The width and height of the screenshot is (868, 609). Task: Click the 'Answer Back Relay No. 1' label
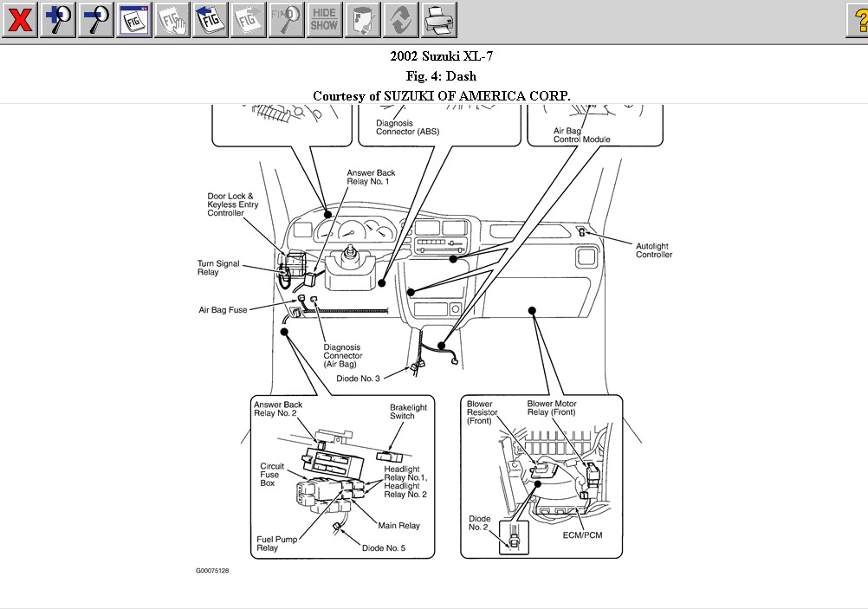[371, 178]
